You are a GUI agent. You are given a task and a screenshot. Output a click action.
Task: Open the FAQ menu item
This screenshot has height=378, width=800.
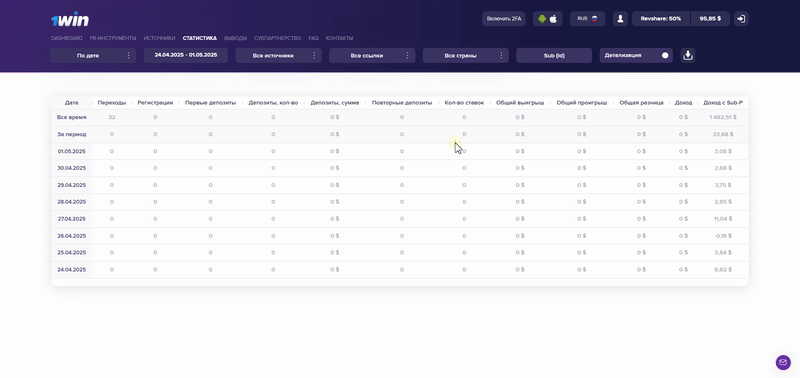313,38
